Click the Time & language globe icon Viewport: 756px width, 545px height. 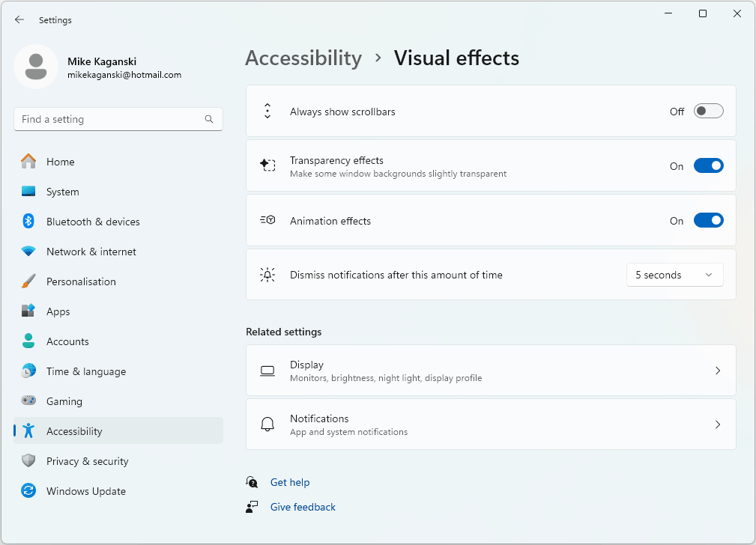tap(28, 371)
